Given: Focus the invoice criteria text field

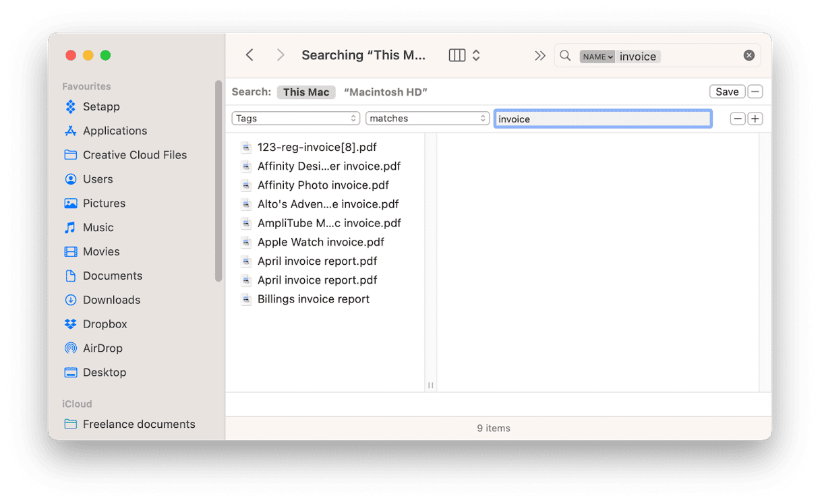Looking at the screenshot, I should pyautogui.click(x=603, y=119).
